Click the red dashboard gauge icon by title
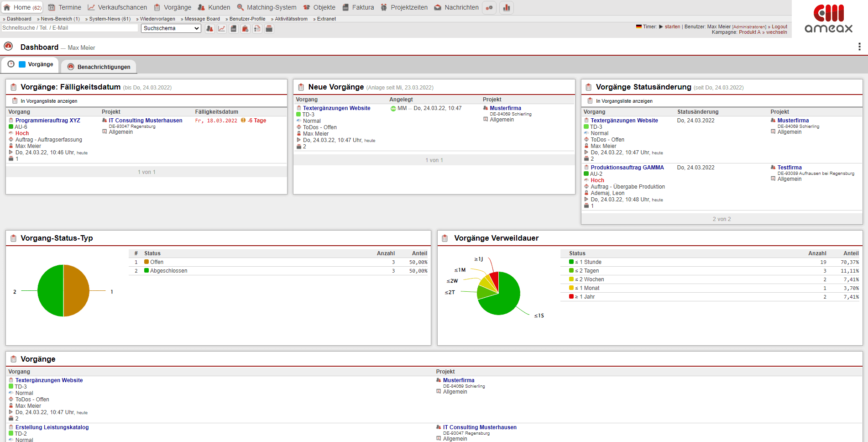The height and width of the screenshot is (442, 868). [8, 47]
